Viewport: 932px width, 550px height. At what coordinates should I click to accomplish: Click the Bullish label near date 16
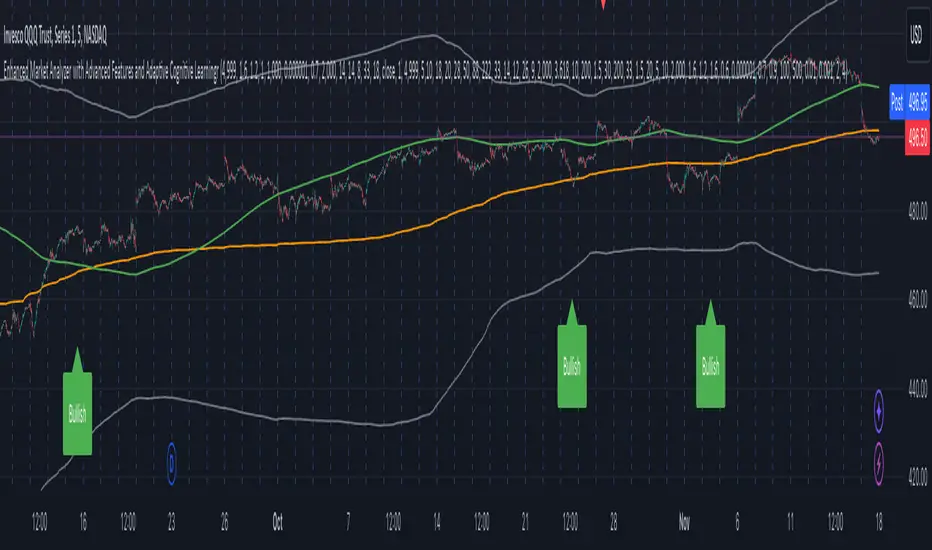tap(77, 414)
